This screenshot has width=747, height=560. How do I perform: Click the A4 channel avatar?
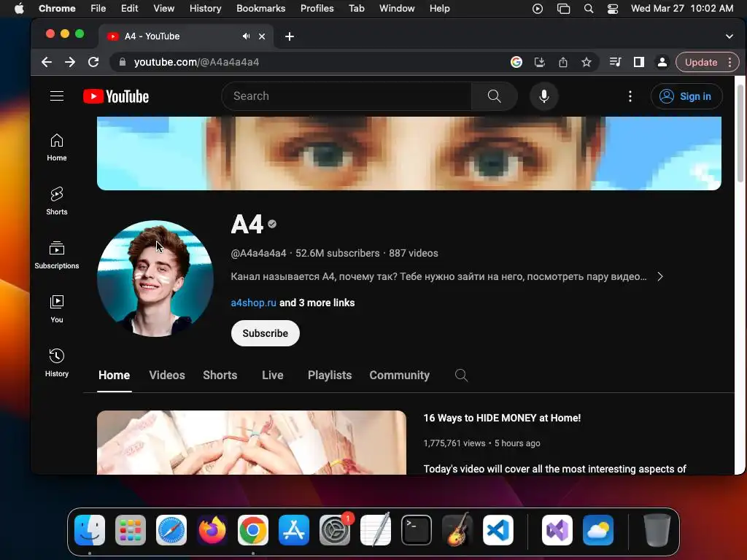click(155, 279)
